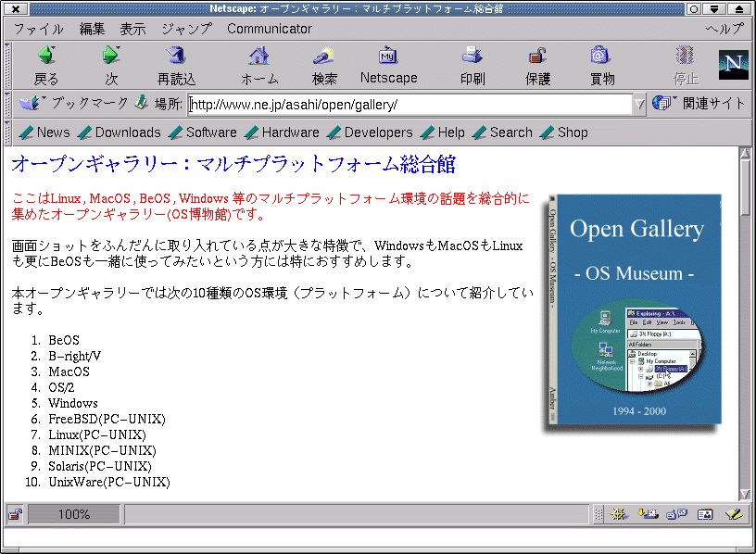Click the scrollbar down arrow
The width and height of the screenshot is (756, 554).
coord(746,494)
